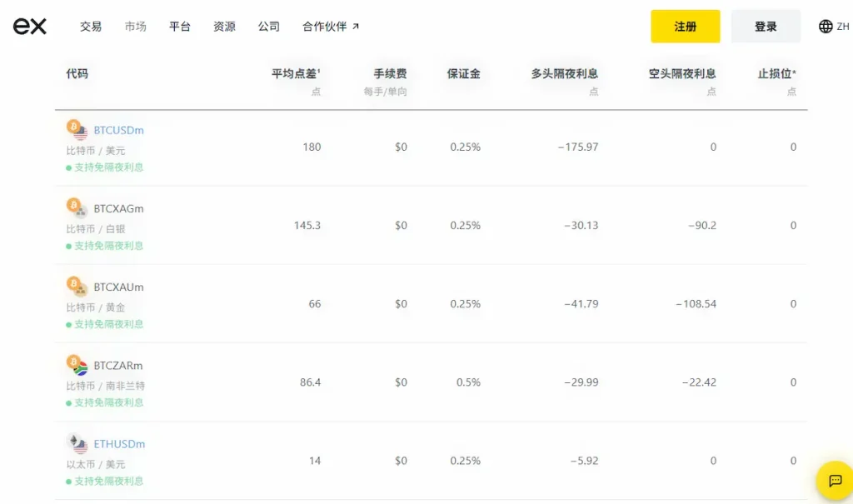Click the BTCXAUm bitcoin-gold pair icon

[77, 287]
